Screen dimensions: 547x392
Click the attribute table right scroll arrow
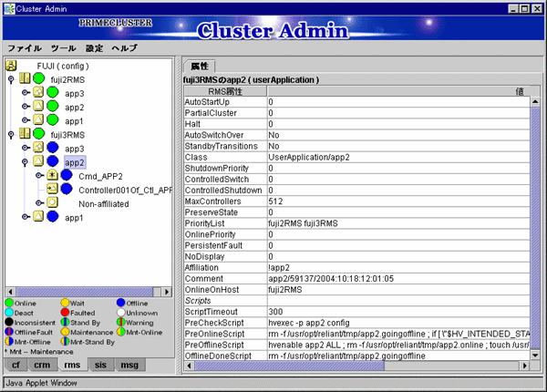[x=525, y=366]
